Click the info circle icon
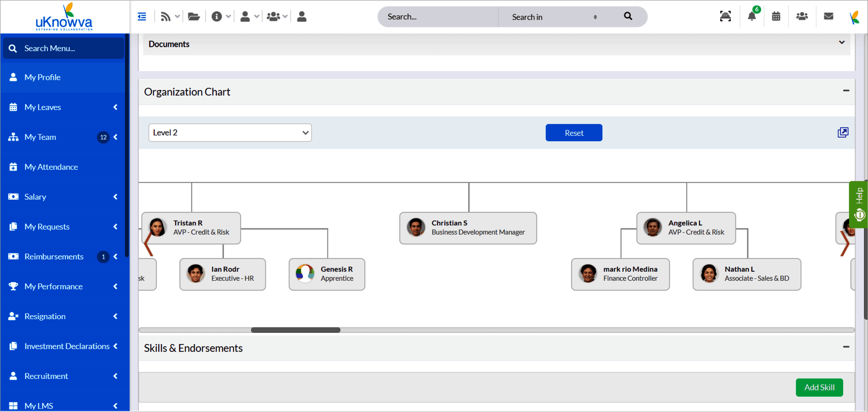868x412 pixels. 216,16
